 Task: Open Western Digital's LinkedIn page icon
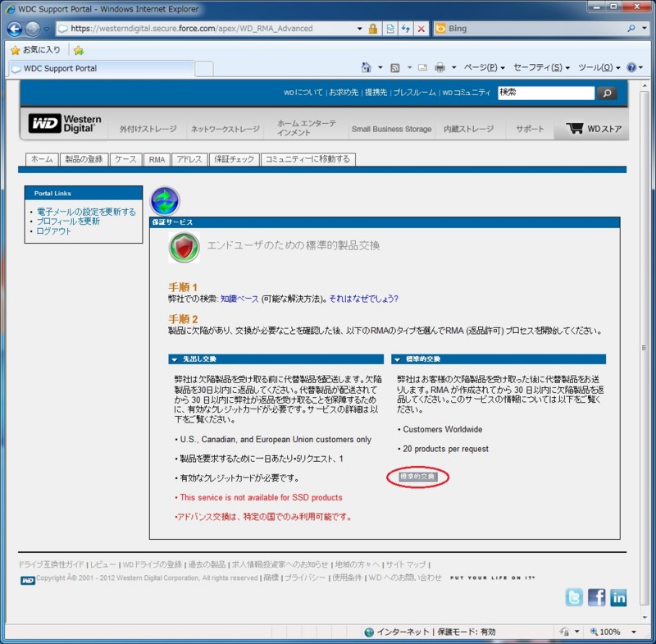point(618,597)
